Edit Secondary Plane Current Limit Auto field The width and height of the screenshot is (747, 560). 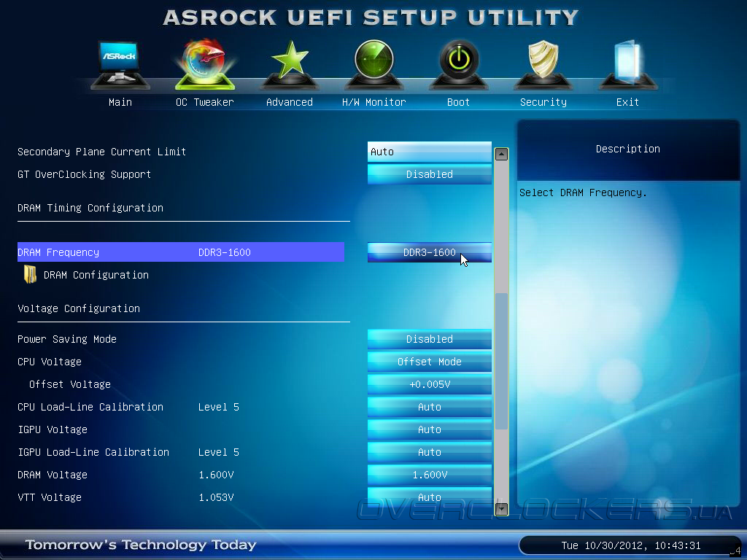(429, 152)
